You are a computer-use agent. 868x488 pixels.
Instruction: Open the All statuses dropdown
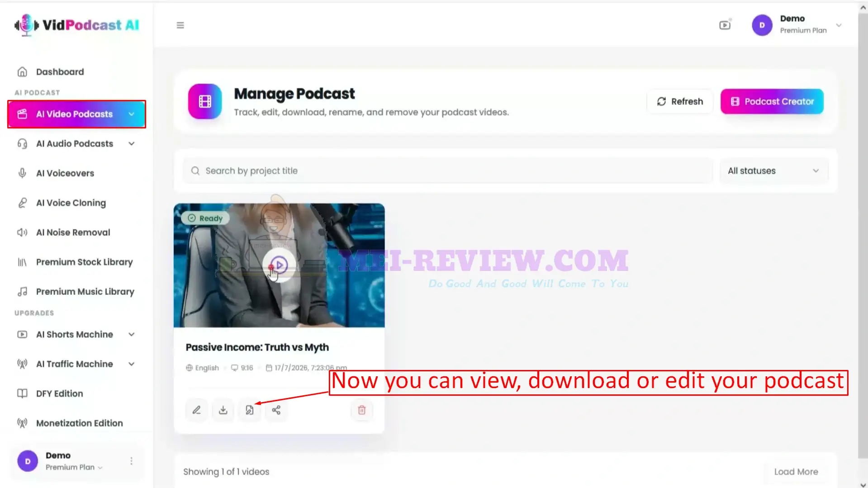tap(774, 171)
